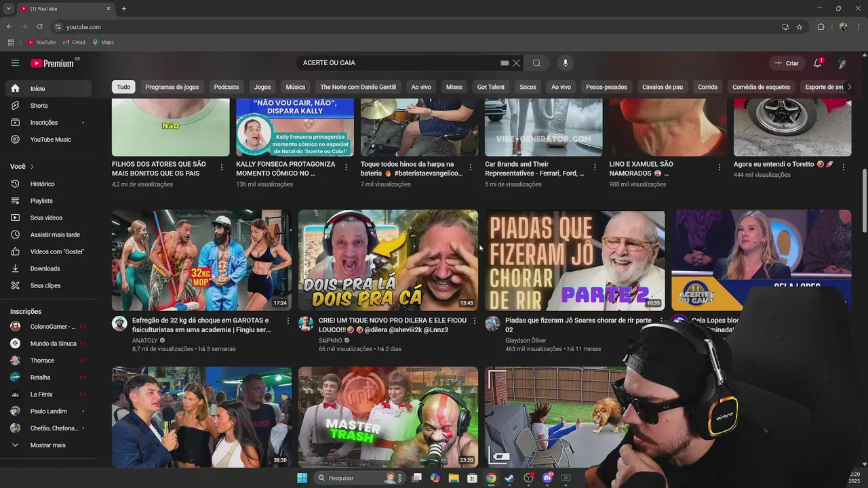Image resolution: width=868 pixels, height=488 pixels.
Task: Open the Windows Start menu
Action: [302, 478]
